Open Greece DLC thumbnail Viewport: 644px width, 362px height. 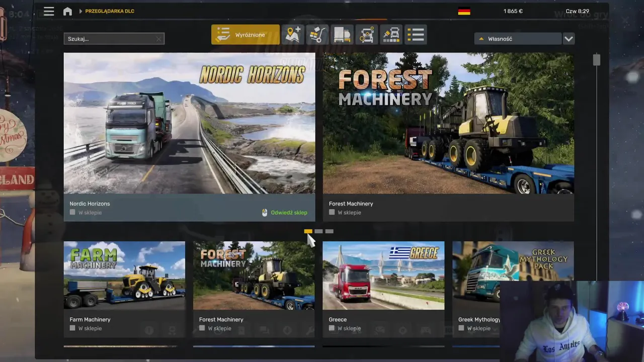pos(383,276)
